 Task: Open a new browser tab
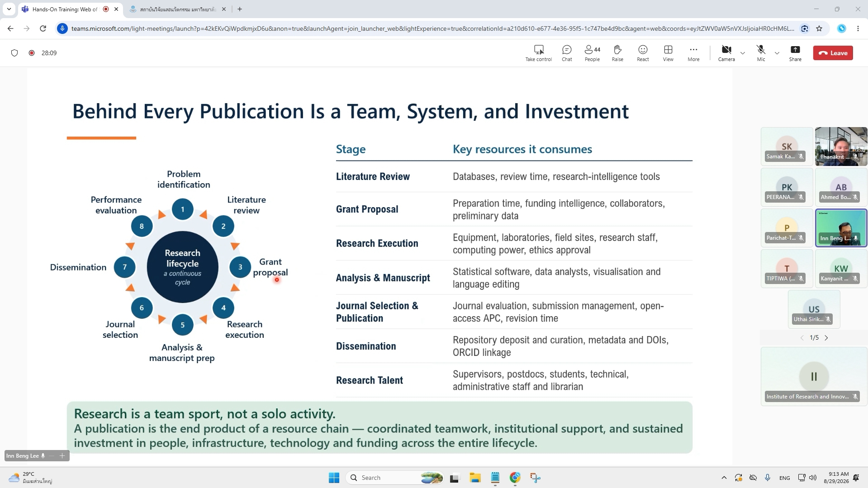point(240,9)
